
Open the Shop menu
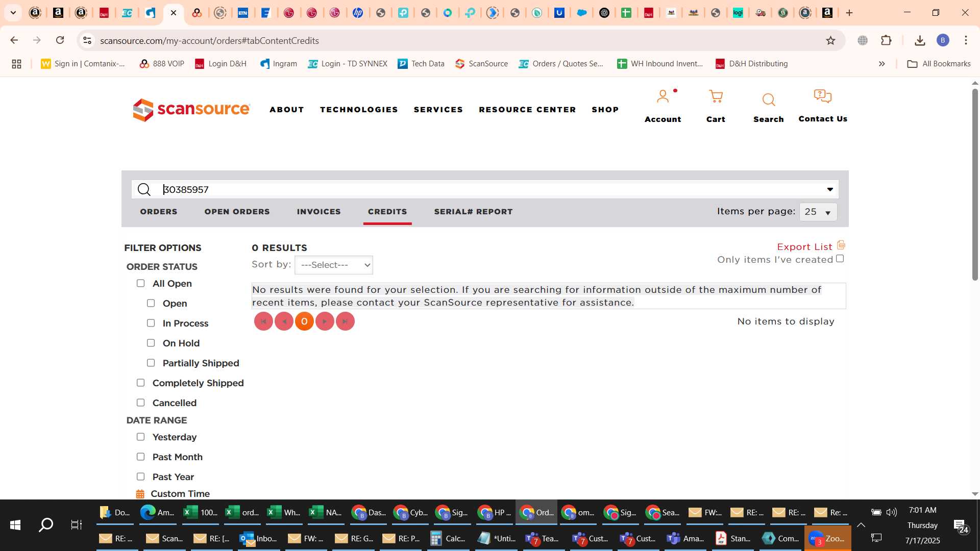[x=605, y=110]
